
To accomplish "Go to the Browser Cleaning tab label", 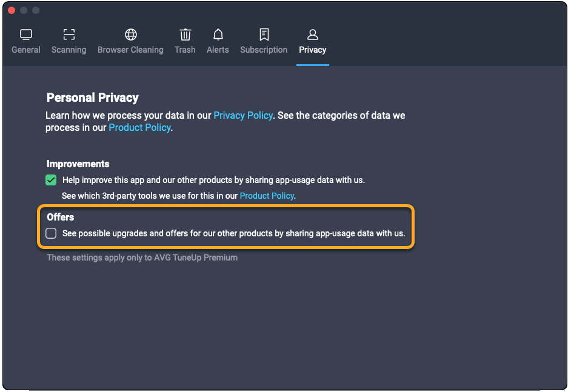I will [130, 50].
